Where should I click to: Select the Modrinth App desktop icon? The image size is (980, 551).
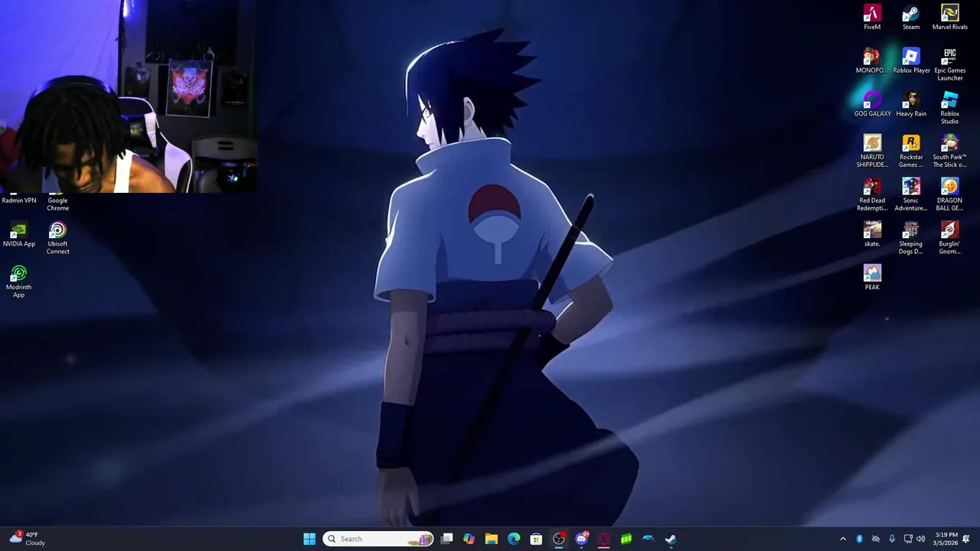coord(19,282)
